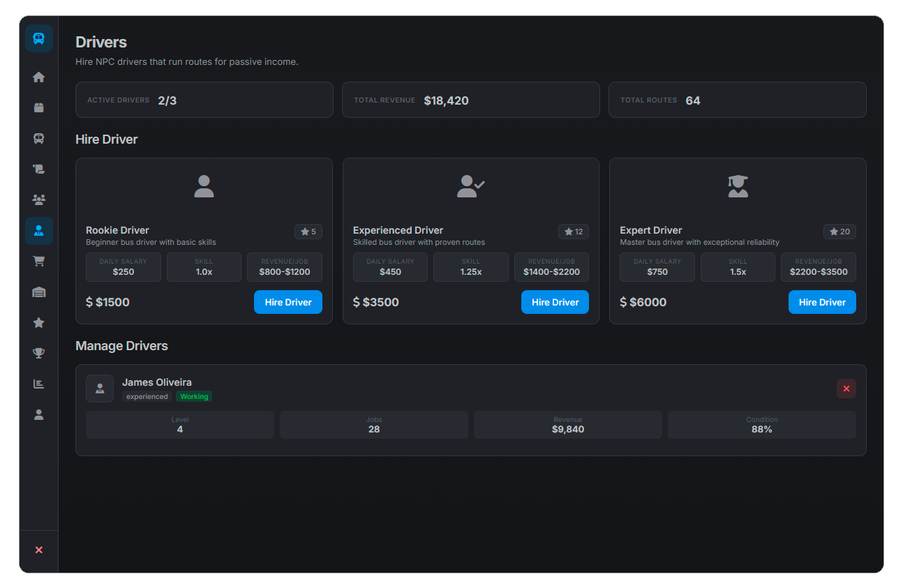Click the Total Routes 64 stat
Image resolution: width=903 pixels, height=588 pixels.
[x=738, y=100]
